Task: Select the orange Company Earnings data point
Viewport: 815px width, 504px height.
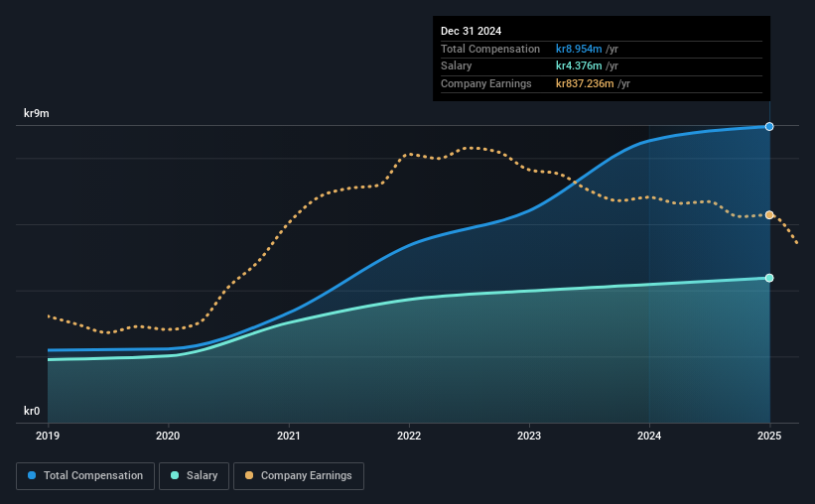Action: click(x=769, y=215)
